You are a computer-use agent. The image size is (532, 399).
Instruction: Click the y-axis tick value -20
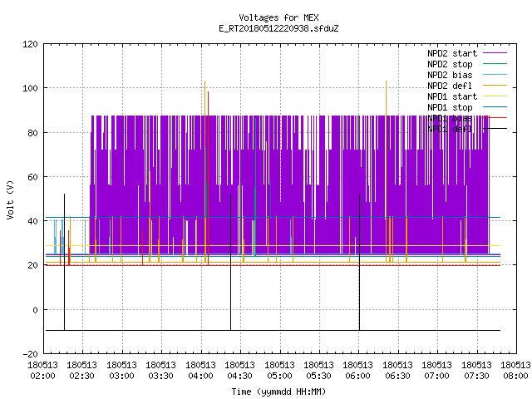coord(30,354)
